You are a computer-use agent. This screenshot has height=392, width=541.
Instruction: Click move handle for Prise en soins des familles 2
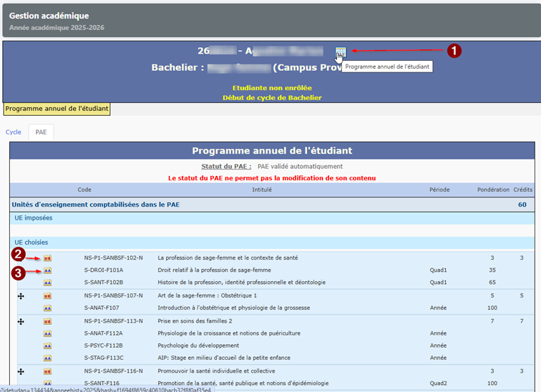(x=21, y=321)
